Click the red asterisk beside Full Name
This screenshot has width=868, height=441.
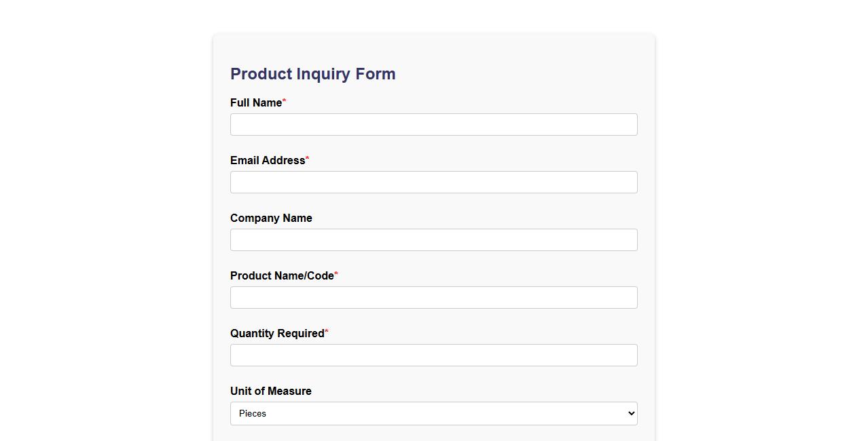(284, 100)
